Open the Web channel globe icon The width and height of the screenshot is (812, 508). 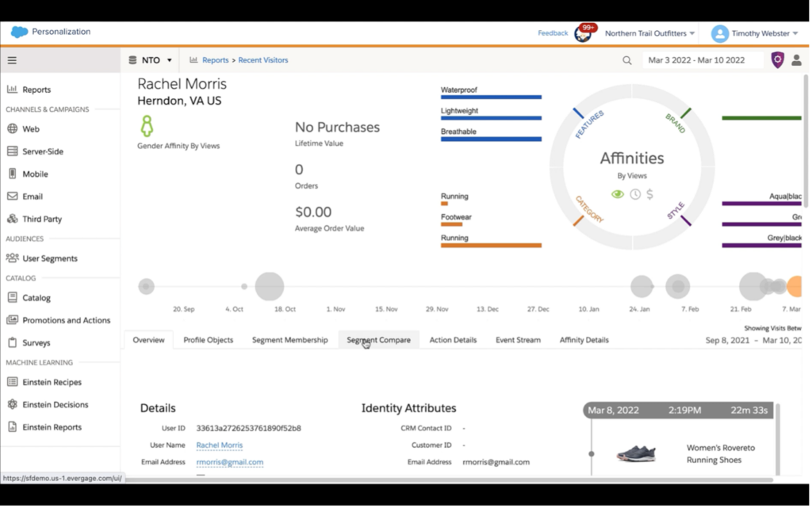12,129
